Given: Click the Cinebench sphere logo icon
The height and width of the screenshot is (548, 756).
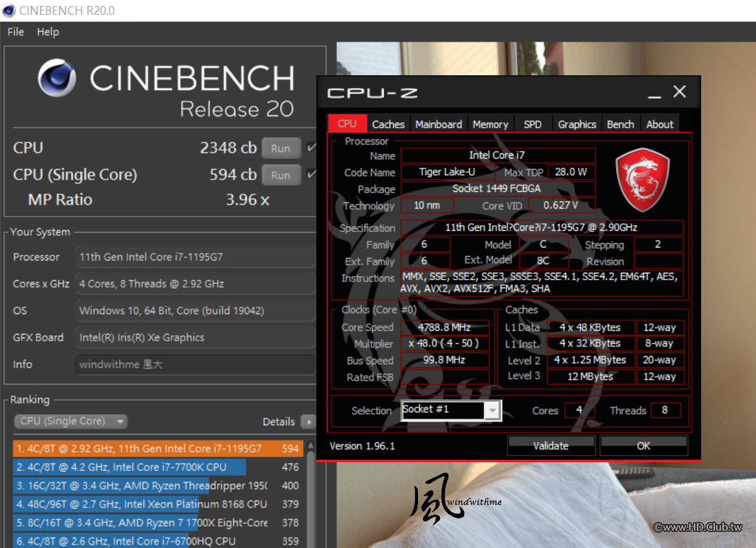Looking at the screenshot, I should click(x=57, y=78).
